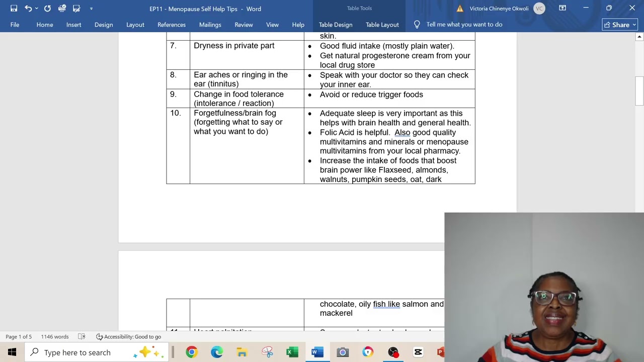Image resolution: width=644 pixels, height=362 pixels.
Task: Select the View tab
Action: tap(272, 25)
